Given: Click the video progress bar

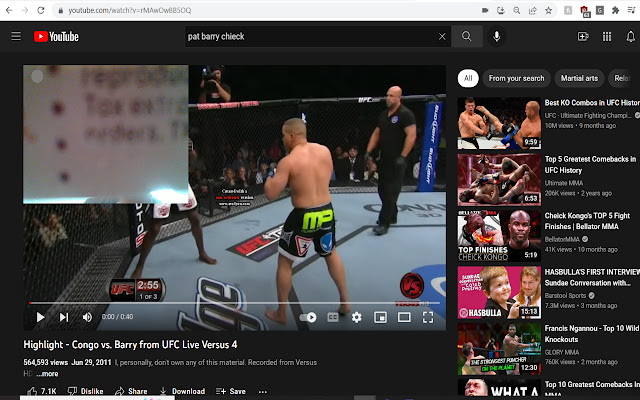Looking at the screenshot, I should point(235,303).
